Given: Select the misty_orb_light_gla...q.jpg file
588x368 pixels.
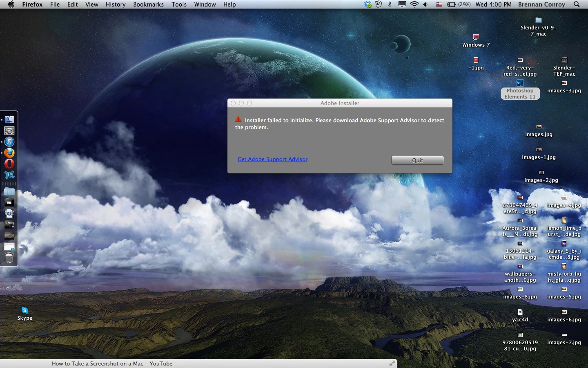Looking at the screenshot, I should click(564, 273).
